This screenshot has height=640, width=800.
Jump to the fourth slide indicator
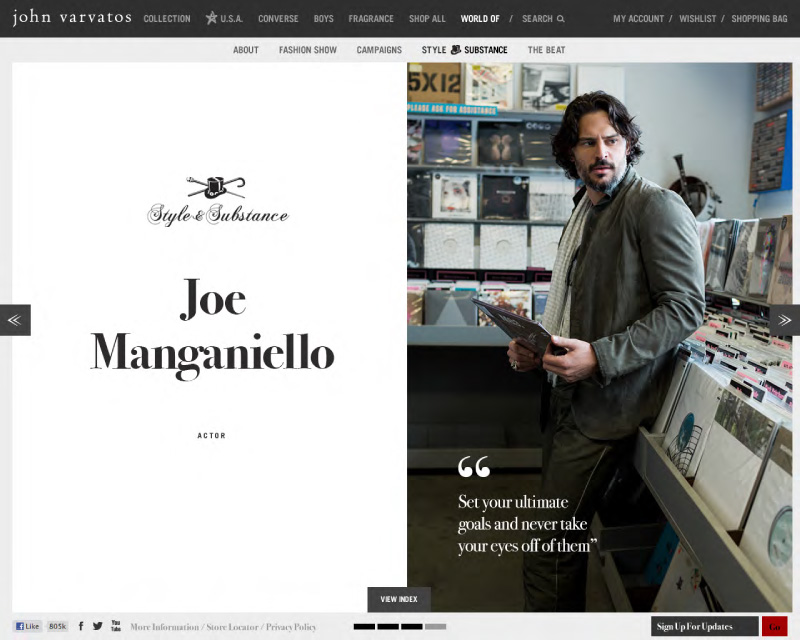tap(436, 627)
